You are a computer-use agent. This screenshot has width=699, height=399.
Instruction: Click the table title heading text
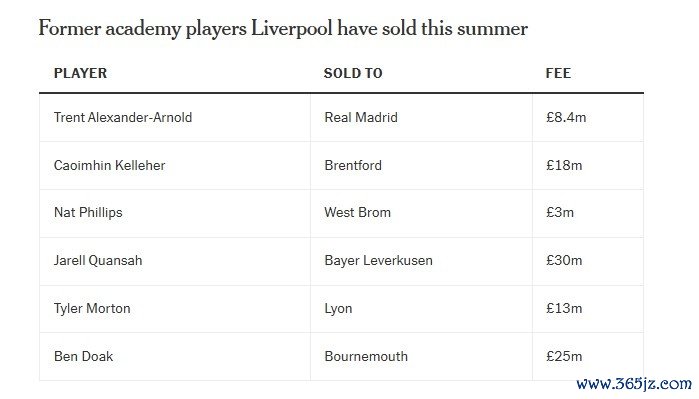tap(283, 29)
